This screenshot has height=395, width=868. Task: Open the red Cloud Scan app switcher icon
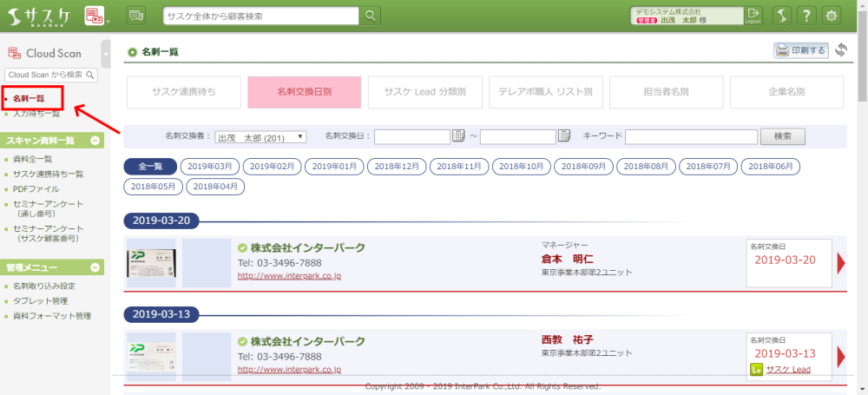(95, 16)
